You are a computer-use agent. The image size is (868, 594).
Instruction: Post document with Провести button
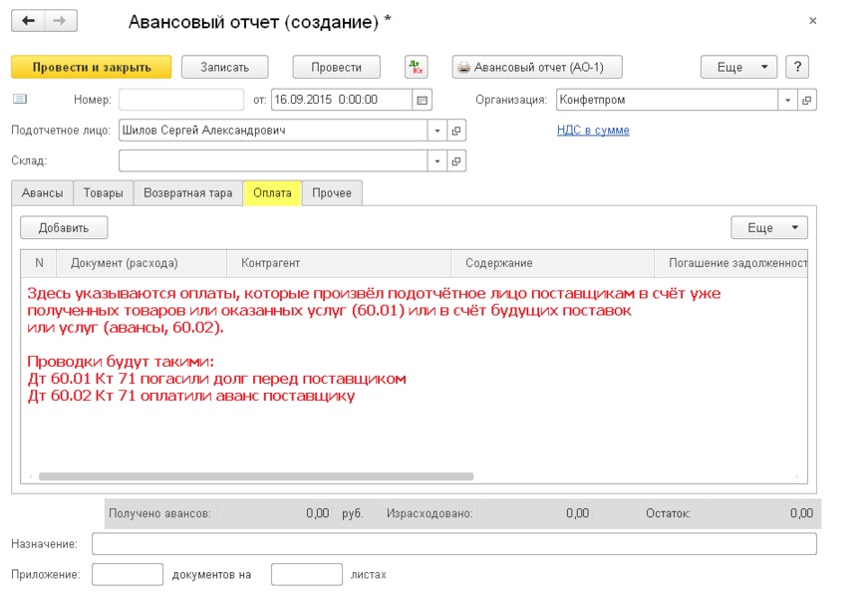336,67
